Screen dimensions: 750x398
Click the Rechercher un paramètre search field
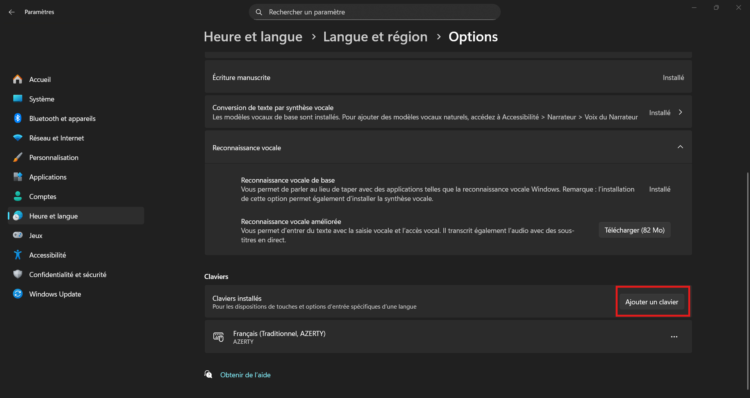tap(375, 12)
